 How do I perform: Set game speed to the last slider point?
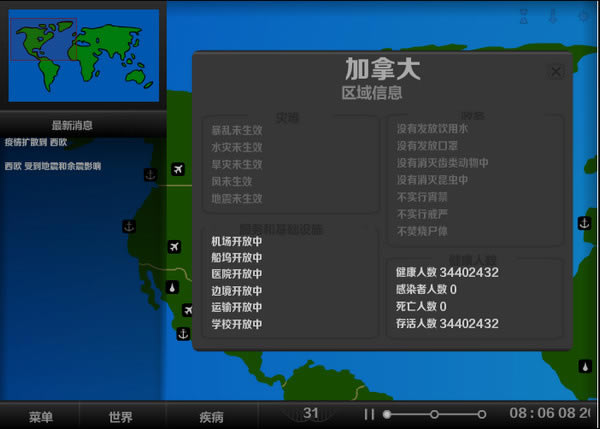pos(481,414)
